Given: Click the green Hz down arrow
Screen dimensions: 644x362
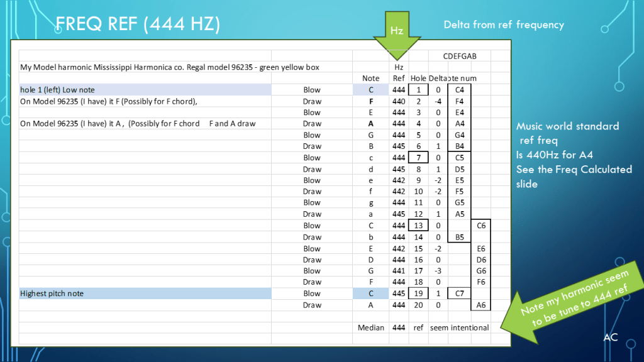Looking at the screenshot, I should 398,39.
